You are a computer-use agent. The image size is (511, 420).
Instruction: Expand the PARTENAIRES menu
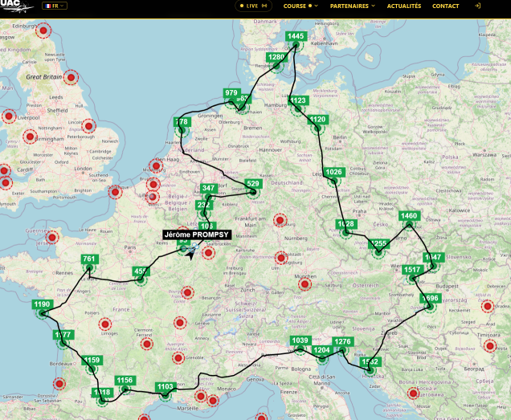click(x=352, y=6)
